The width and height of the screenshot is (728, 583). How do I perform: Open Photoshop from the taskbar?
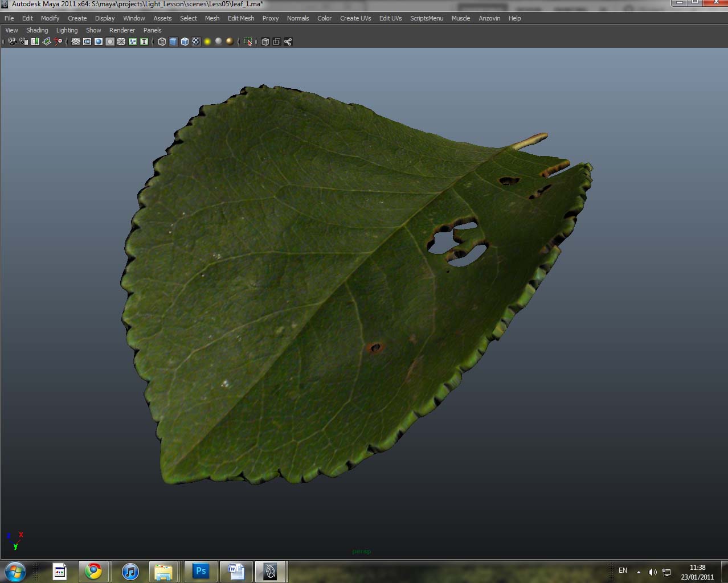201,571
